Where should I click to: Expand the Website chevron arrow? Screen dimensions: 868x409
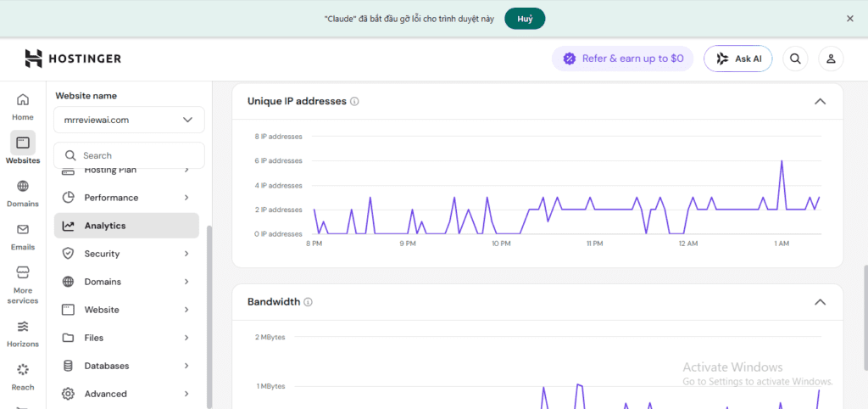pyautogui.click(x=186, y=310)
